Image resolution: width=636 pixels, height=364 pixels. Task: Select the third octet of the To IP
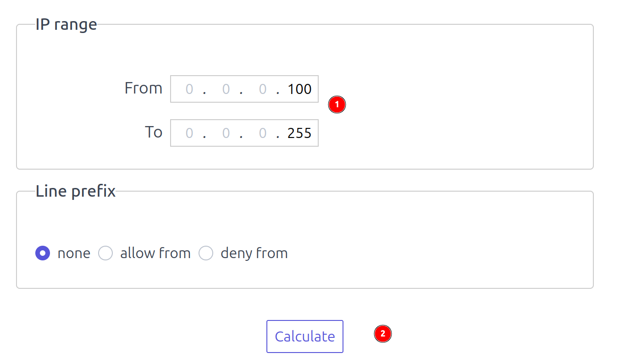(x=262, y=133)
